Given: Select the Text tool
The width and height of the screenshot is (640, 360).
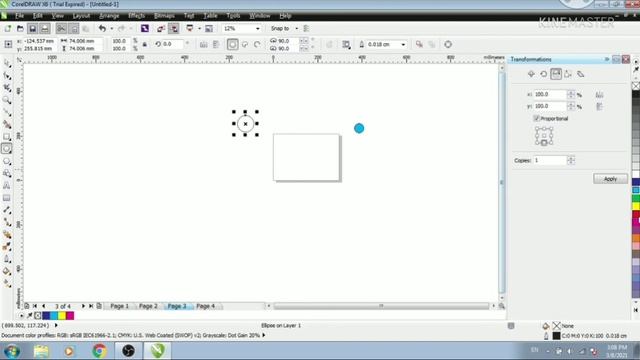Looking at the screenshot, I should coord(7,186).
